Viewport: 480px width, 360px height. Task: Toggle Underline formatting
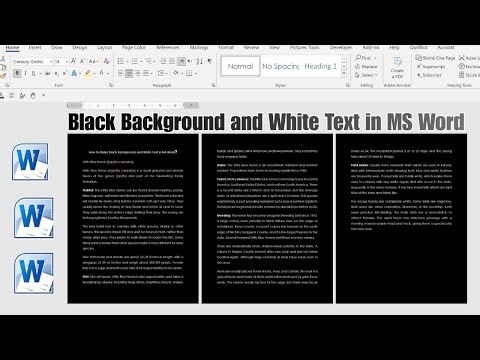click(x=33, y=73)
